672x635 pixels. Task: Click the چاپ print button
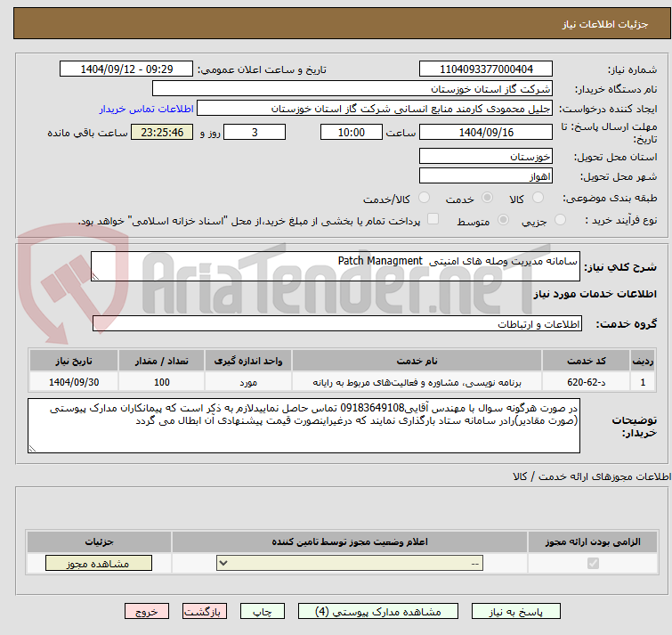coord(263,612)
